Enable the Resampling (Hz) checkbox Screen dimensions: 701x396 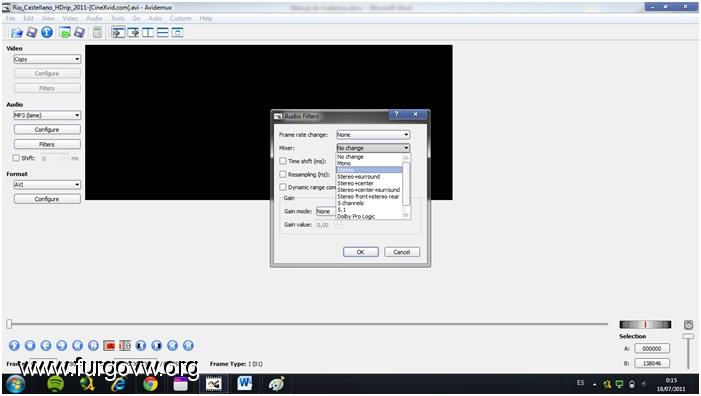(283, 174)
